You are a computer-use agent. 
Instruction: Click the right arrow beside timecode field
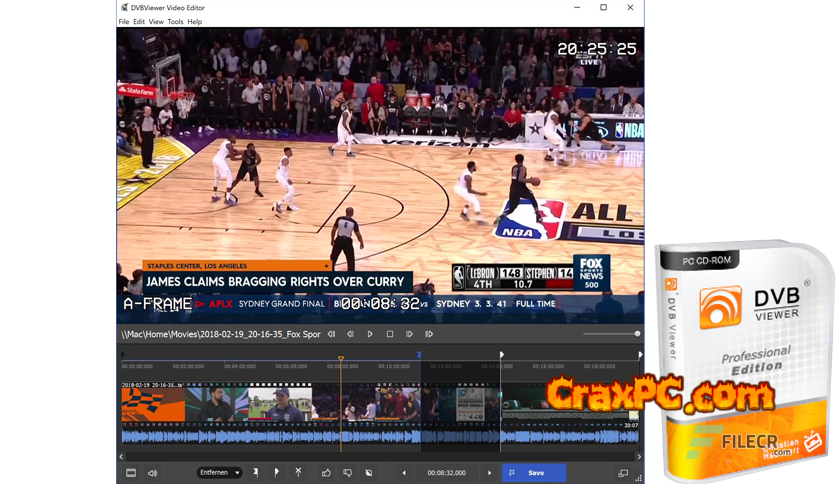tap(490, 473)
